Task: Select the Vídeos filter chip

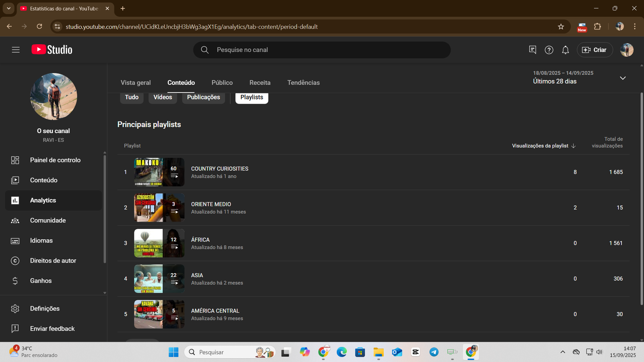Action: (x=163, y=97)
